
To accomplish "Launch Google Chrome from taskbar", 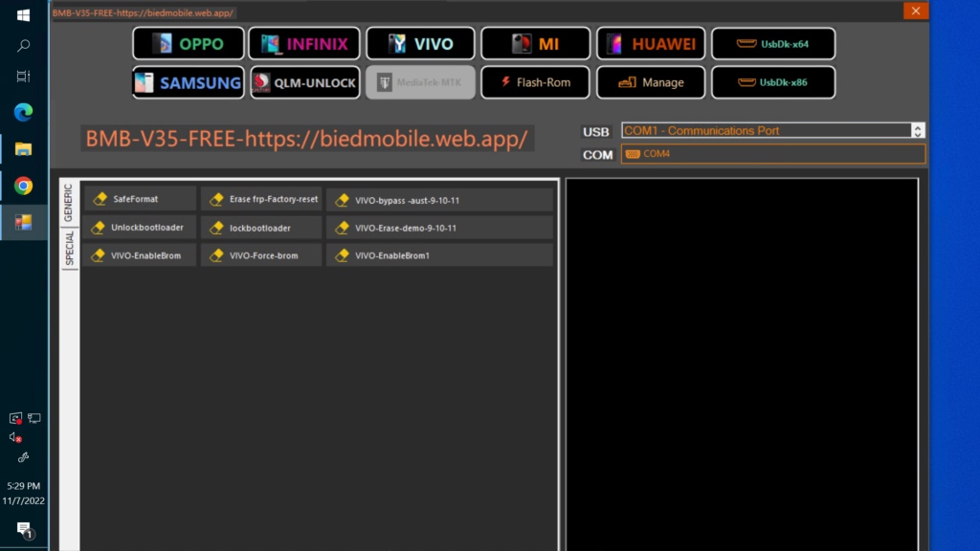I will [x=24, y=186].
